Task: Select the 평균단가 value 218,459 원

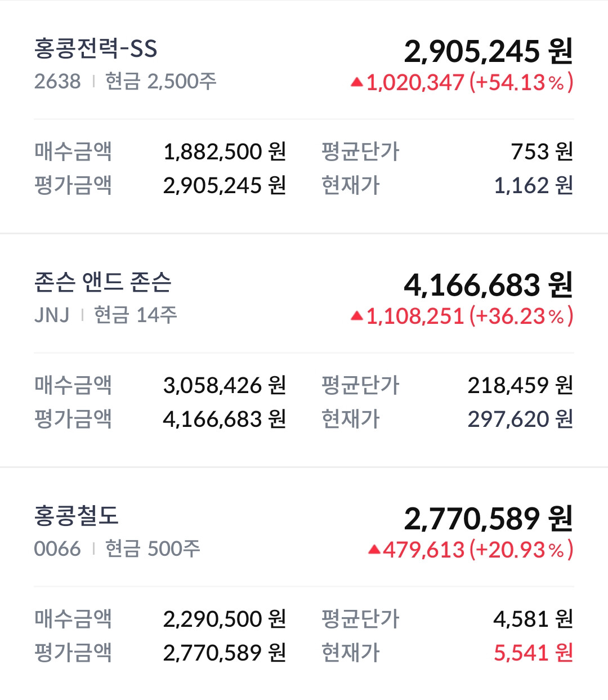Action: tap(520, 385)
